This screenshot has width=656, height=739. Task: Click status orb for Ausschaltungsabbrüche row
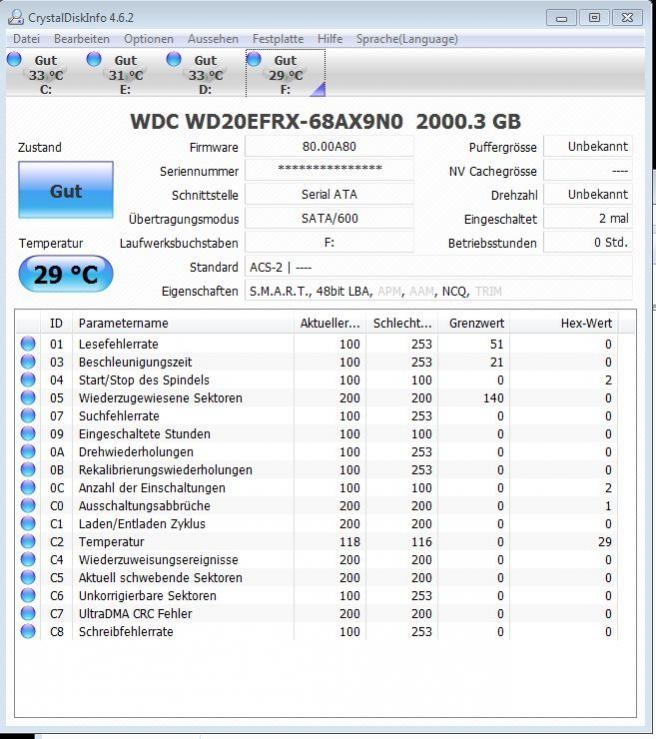[28, 505]
